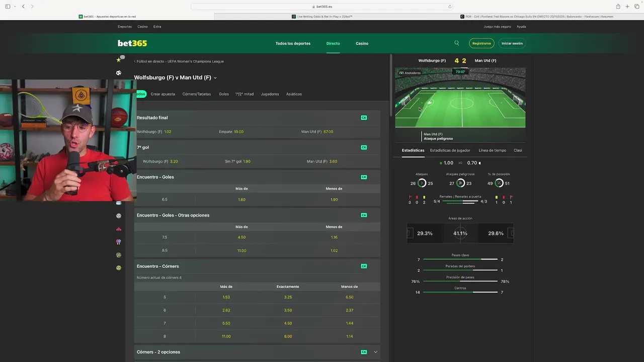Show Safari tab overview
This screenshot has width=644, height=362.
click(636, 7)
